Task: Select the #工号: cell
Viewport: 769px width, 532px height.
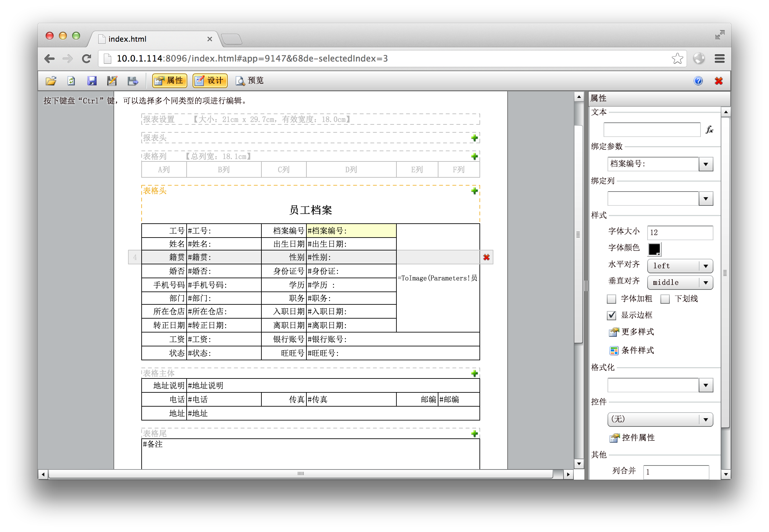Action: [x=224, y=231]
